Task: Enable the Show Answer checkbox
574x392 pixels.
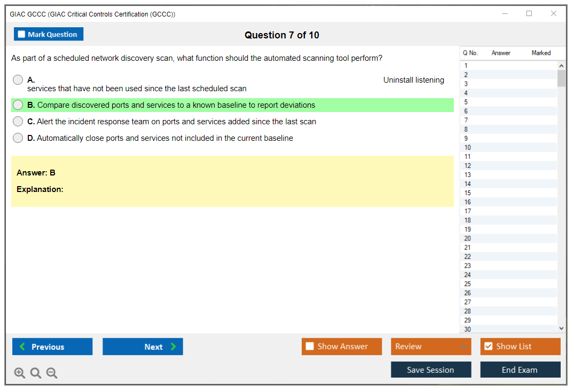Action: (310, 346)
